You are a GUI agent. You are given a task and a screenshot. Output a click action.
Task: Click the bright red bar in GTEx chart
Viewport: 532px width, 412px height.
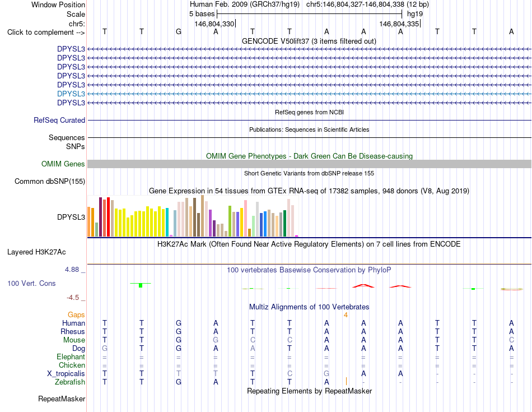click(108, 217)
